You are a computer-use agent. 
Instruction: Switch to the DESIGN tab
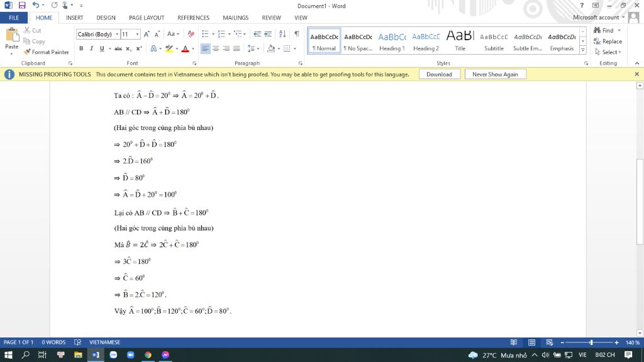click(x=106, y=18)
